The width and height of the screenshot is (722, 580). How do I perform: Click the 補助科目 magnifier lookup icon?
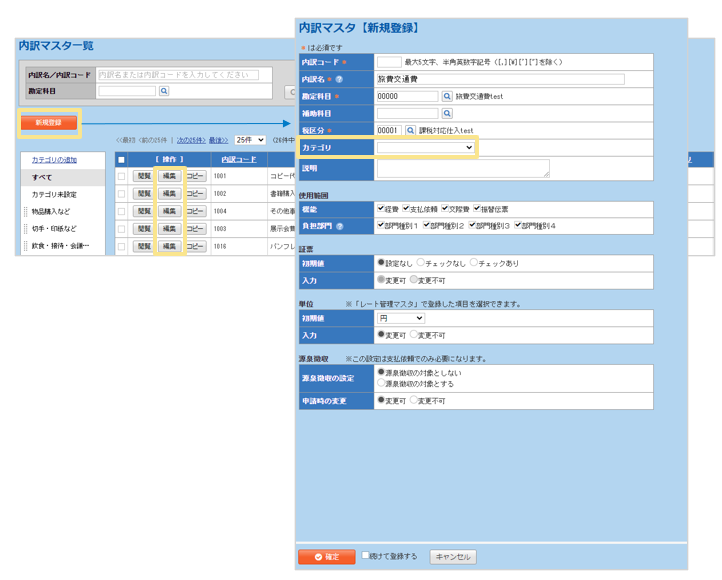click(447, 114)
